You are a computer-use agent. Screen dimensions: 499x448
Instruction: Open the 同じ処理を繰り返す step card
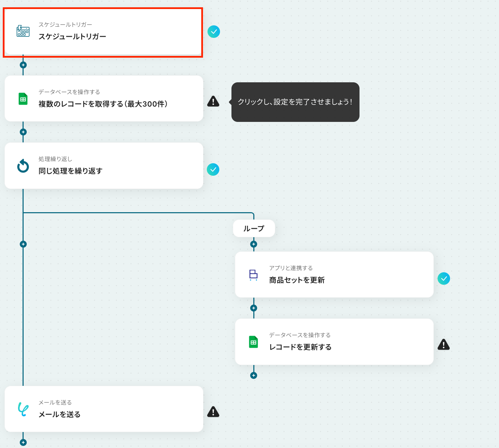(x=104, y=166)
